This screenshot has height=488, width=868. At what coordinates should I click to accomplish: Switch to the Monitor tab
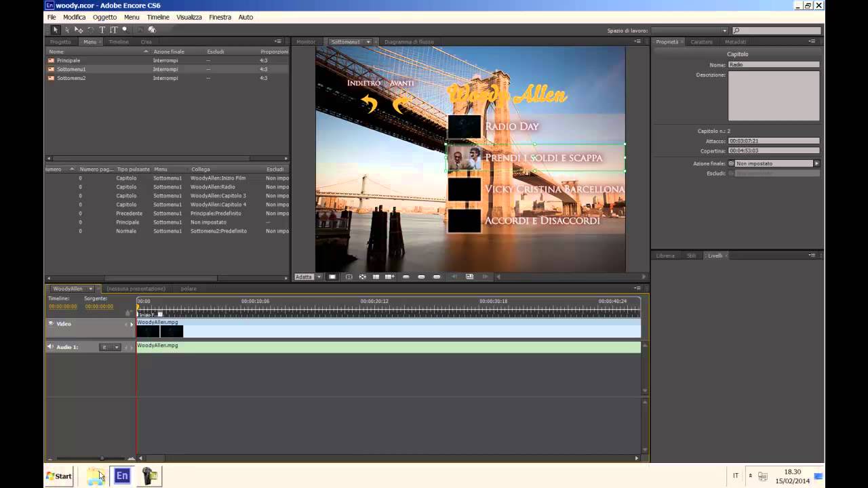[x=306, y=42]
